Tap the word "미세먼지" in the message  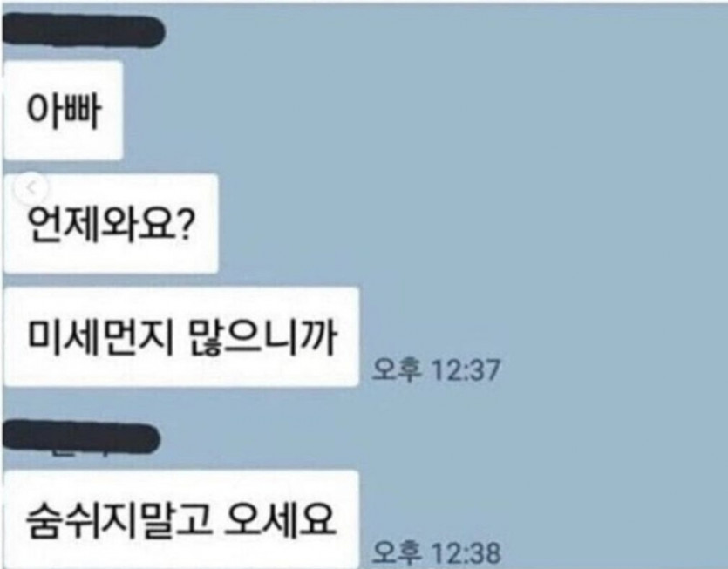click(x=99, y=337)
